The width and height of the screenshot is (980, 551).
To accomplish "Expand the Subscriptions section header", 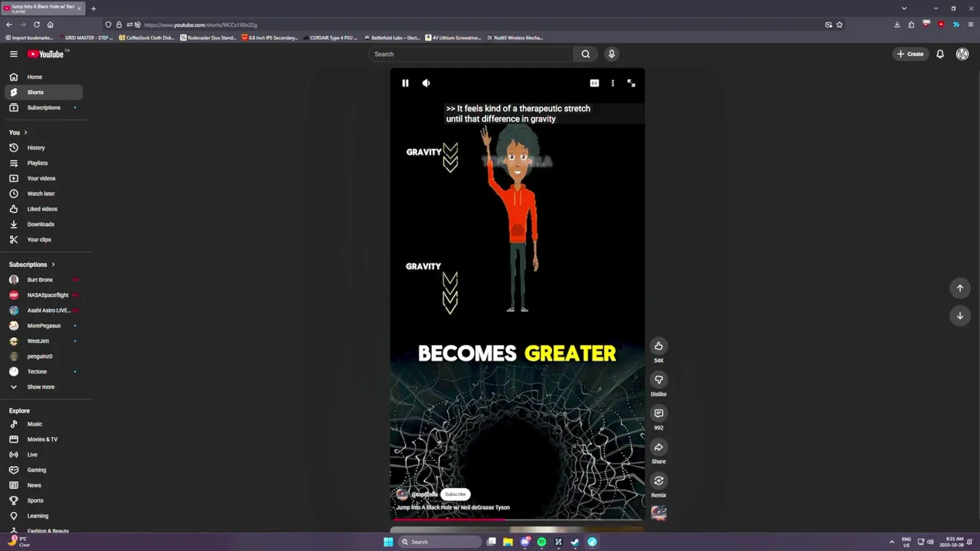I will click(32, 264).
